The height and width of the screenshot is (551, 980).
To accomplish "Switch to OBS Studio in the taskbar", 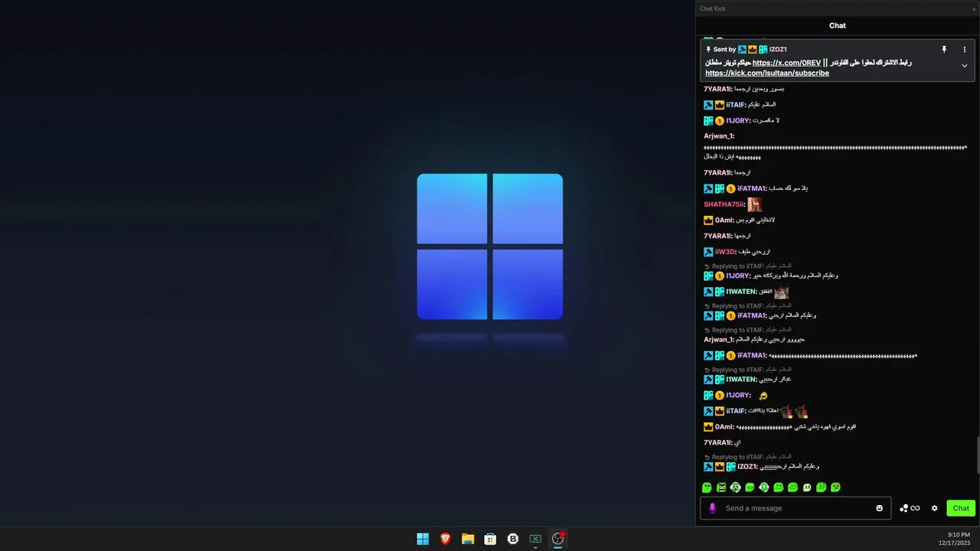I will (x=558, y=539).
